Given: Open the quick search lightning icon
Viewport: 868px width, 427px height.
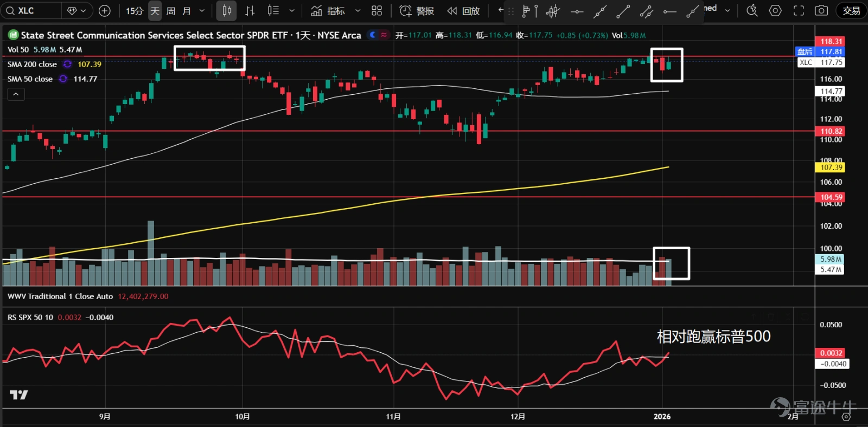Looking at the screenshot, I should click(x=752, y=10).
